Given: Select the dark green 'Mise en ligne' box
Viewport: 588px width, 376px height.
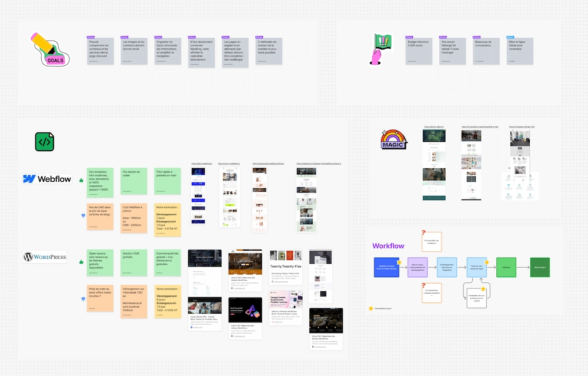Looking at the screenshot, I should point(539,267).
